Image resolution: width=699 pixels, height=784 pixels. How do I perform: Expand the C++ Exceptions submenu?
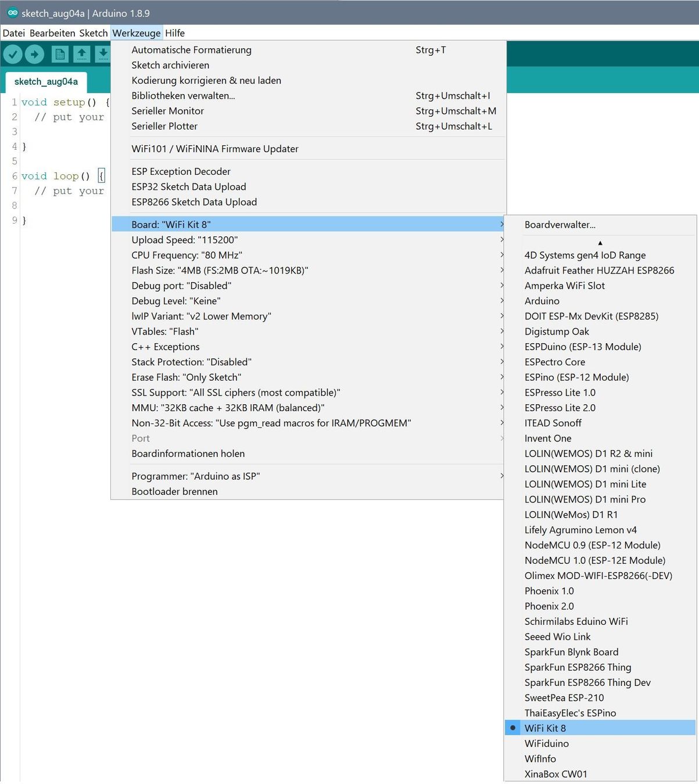click(307, 347)
